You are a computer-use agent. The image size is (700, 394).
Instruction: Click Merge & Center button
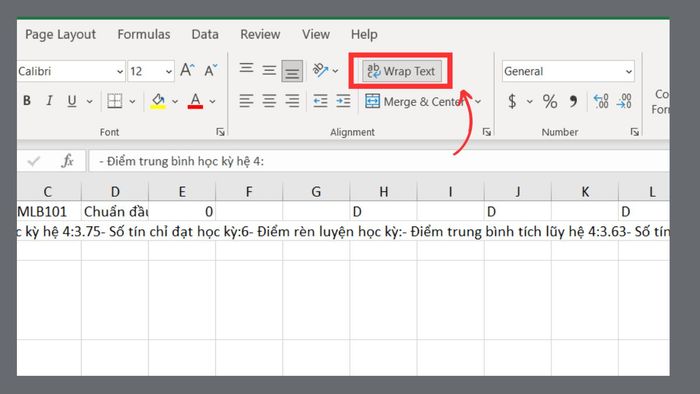coord(415,102)
